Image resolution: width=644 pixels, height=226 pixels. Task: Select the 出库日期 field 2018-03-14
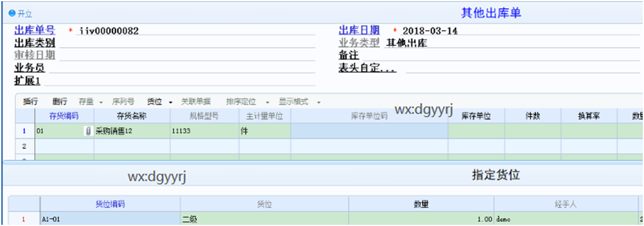click(x=520, y=31)
